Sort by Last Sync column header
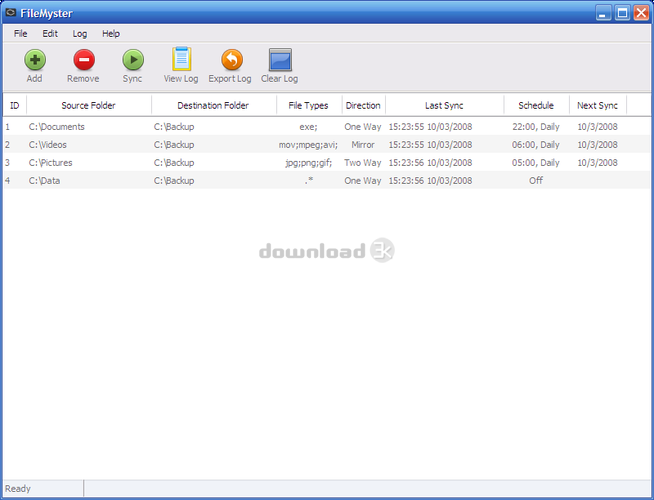654x500 pixels. tap(444, 106)
